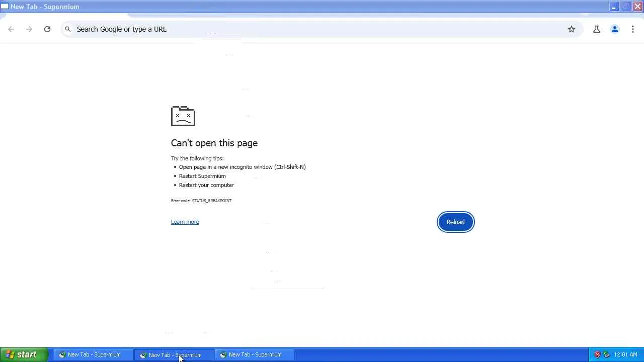644x362 pixels.
Task: Minimize the Supermium window
Action: click(614, 7)
